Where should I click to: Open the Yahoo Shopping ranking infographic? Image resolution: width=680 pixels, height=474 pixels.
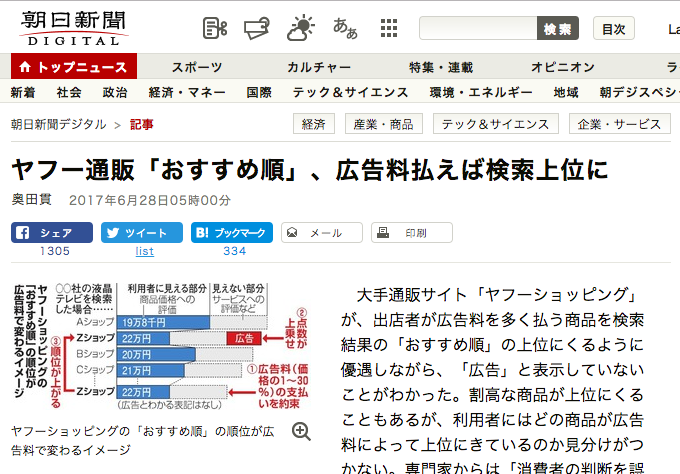click(161, 347)
